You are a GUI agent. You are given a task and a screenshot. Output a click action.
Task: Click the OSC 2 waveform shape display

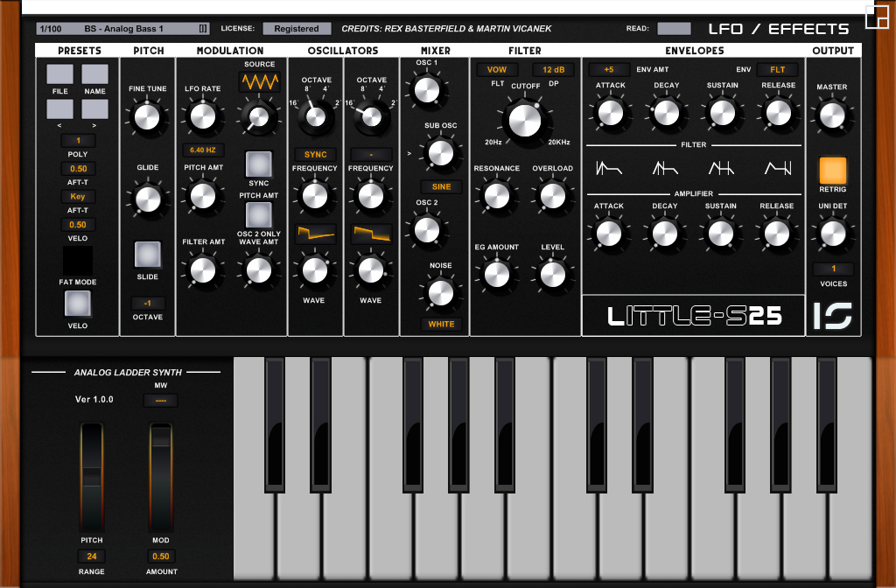(x=371, y=232)
